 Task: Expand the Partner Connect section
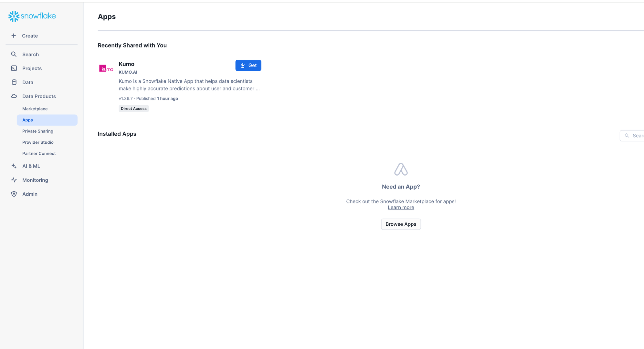(39, 153)
